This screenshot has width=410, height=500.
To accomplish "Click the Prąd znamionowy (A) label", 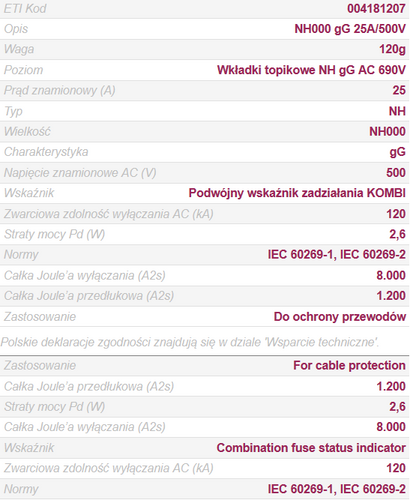I will pos(60,90).
